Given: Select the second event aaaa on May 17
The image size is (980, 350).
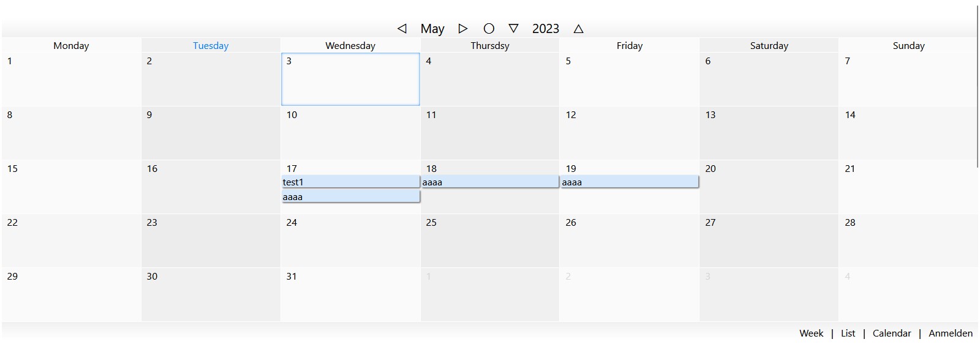Looking at the screenshot, I should click(x=350, y=197).
